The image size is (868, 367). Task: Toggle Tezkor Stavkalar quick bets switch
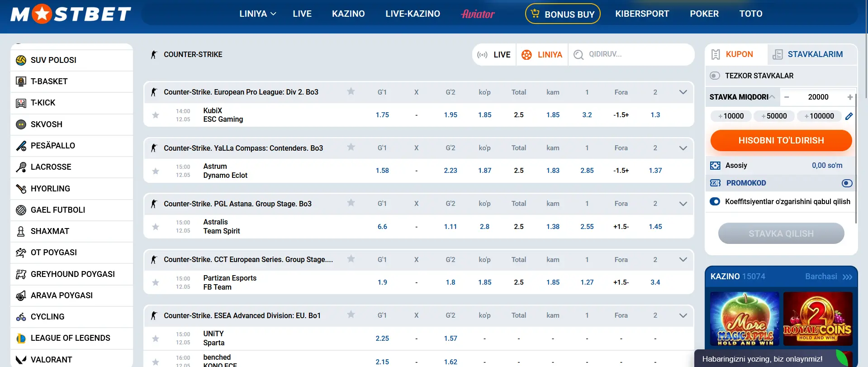click(715, 76)
